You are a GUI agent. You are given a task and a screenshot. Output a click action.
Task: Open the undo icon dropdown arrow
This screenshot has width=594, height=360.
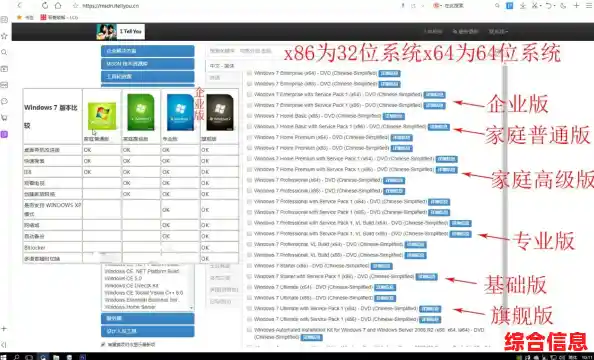click(x=554, y=6)
